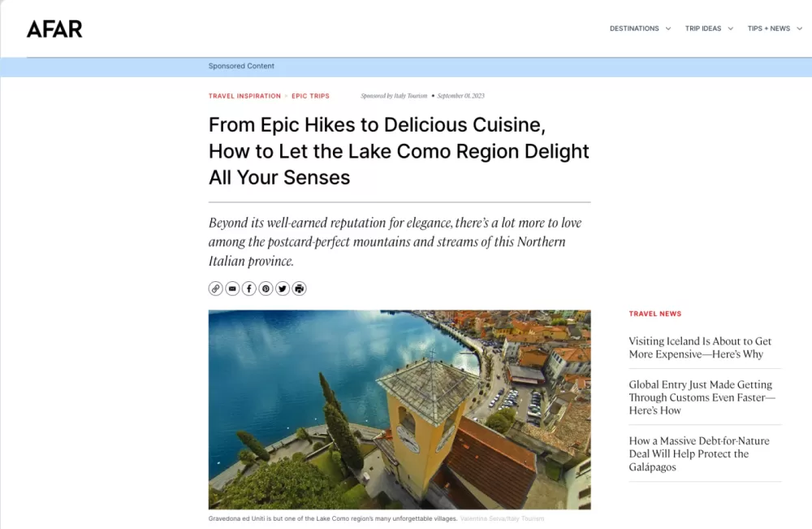Open the Tips + News menu

768,28
